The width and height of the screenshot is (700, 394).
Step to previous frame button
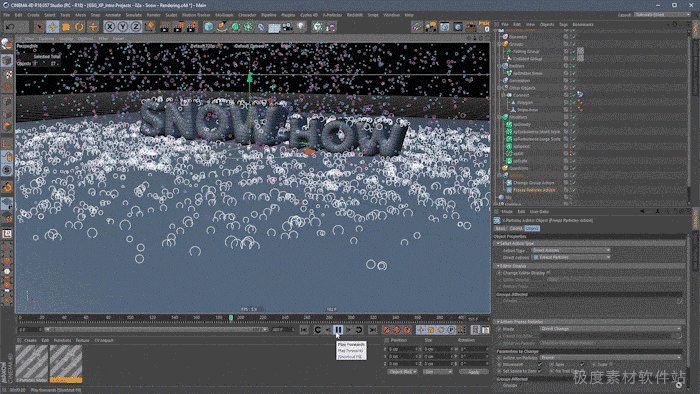[328, 330]
